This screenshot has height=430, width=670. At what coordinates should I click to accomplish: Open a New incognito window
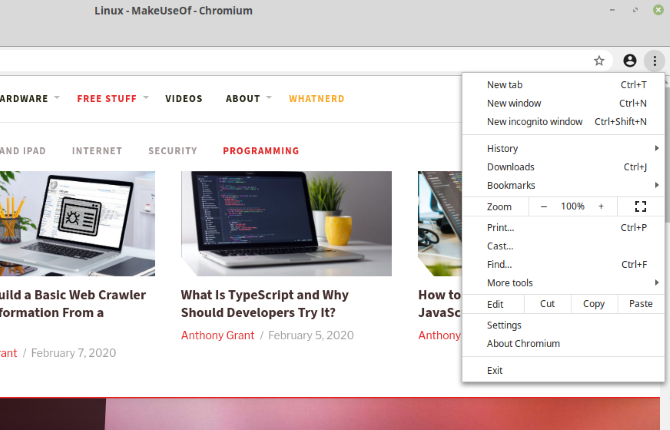click(563, 121)
